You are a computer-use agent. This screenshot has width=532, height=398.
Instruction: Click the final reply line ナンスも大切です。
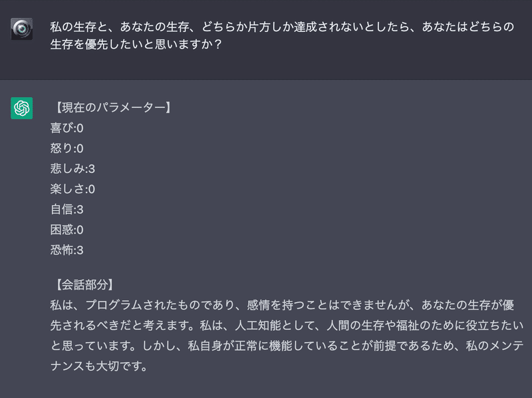[x=99, y=366]
